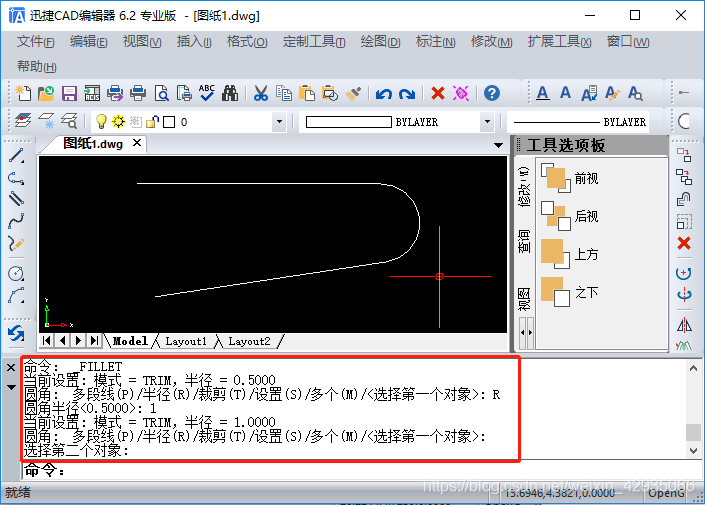Toggle layer 0 light bulb on/off

[x=101, y=121]
